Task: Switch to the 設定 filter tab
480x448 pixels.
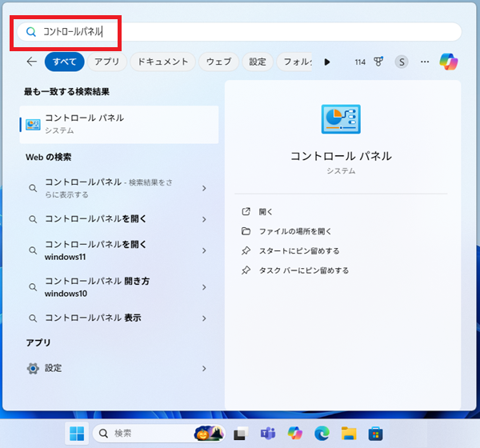Action: click(x=258, y=62)
